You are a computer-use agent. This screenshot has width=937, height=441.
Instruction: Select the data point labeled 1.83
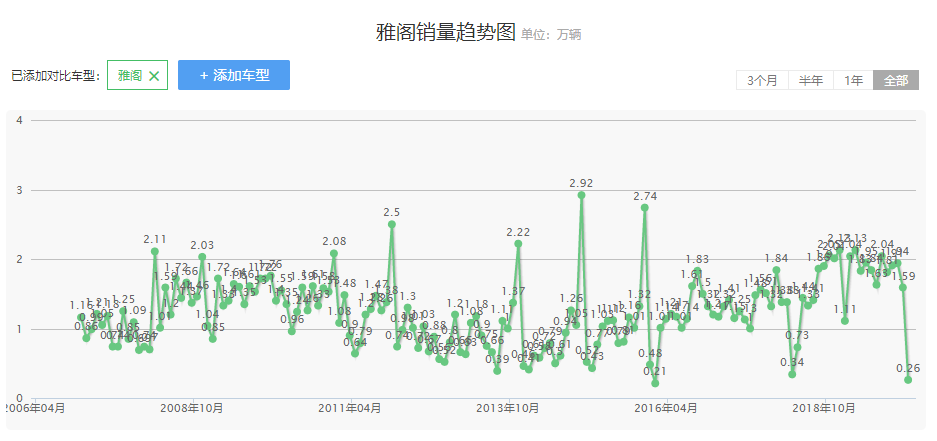click(697, 271)
